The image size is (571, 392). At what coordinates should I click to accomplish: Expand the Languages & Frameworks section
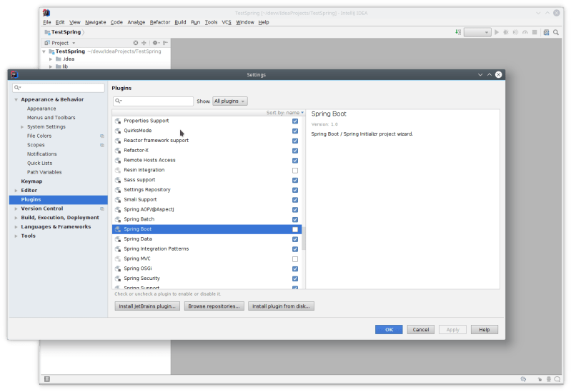16,227
